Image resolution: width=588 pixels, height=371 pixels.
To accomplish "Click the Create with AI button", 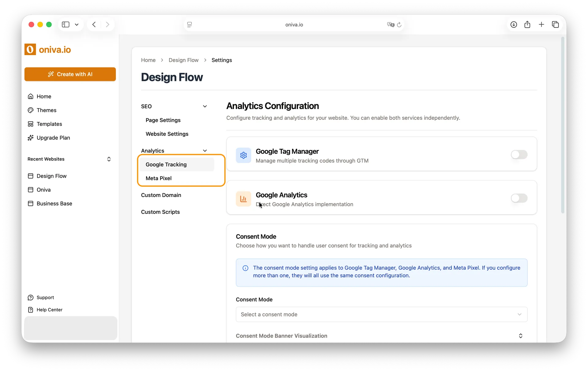I will pyautogui.click(x=70, y=74).
